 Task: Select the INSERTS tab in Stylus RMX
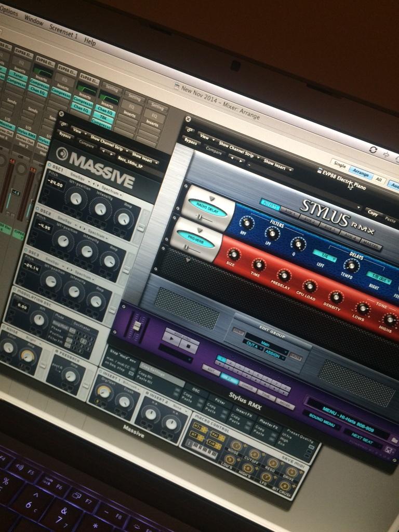pyautogui.click(x=270, y=205)
